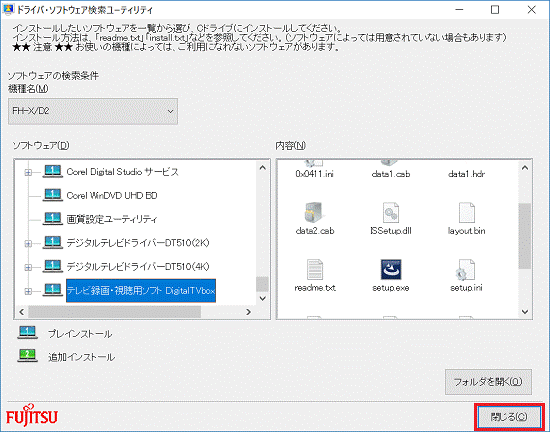Click the 追加インストール legend label
The height and width of the screenshot is (432, 550).
point(81,357)
